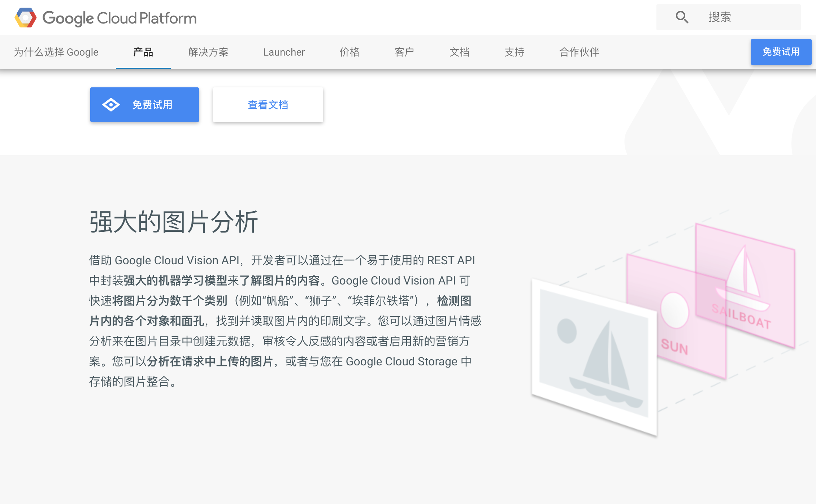Click the 强大的图片分析 heading
Viewport: 816px width, 504px height.
click(x=174, y=222)
